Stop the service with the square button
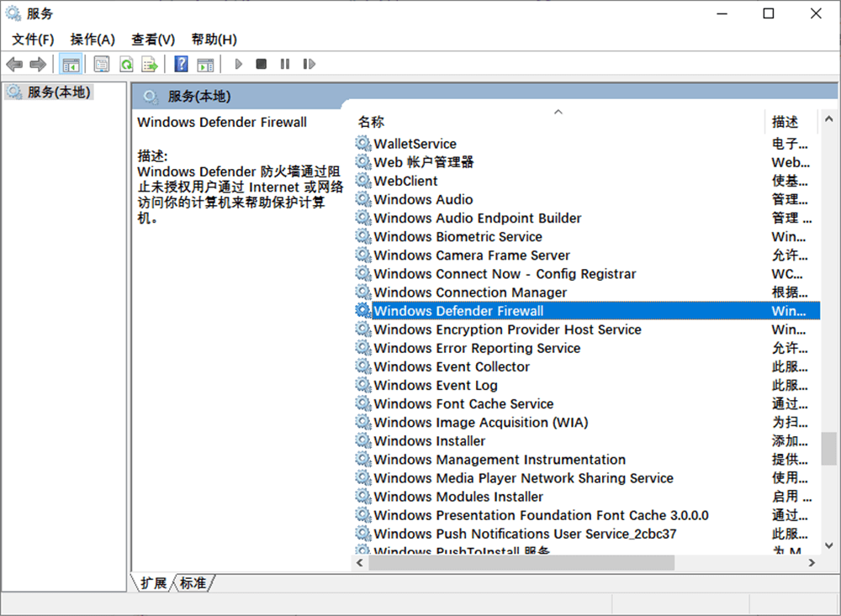841x616 pixels. (x=262, y=64)
